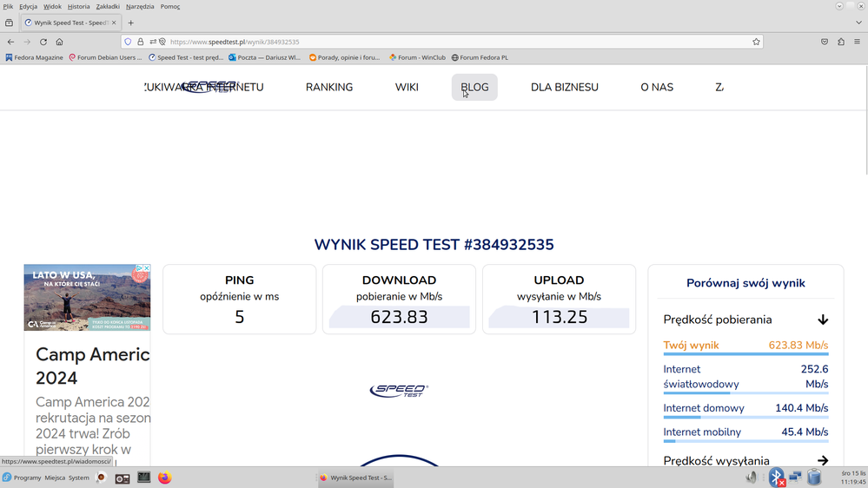Launch Firefox from the bottom panel
This screenshot has width=868, height=488.
tap(164, 478)
